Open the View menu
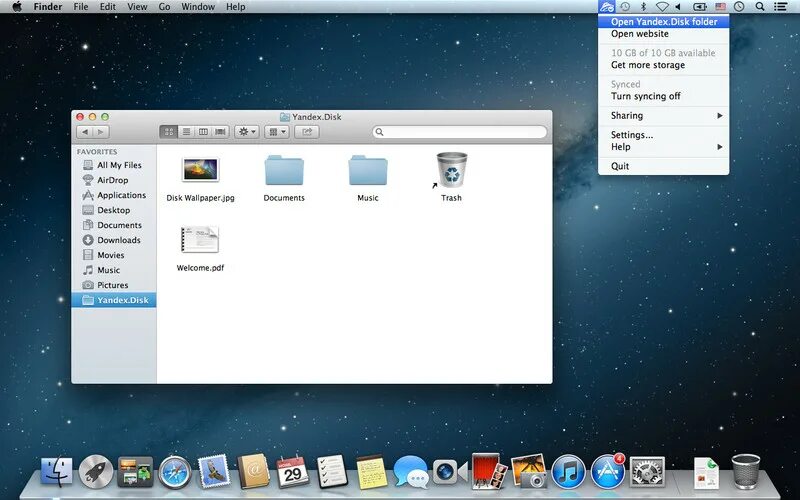The image size is (800, 500). click(x=137, y=7)
